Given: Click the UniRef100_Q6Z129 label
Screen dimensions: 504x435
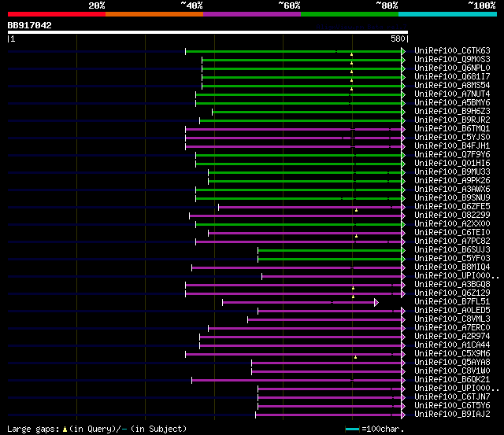Looking at the screenshot, I should [x=452, y=293].
